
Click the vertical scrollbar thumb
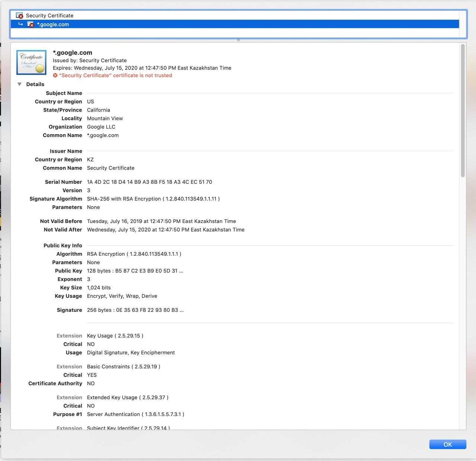point(463,110)
